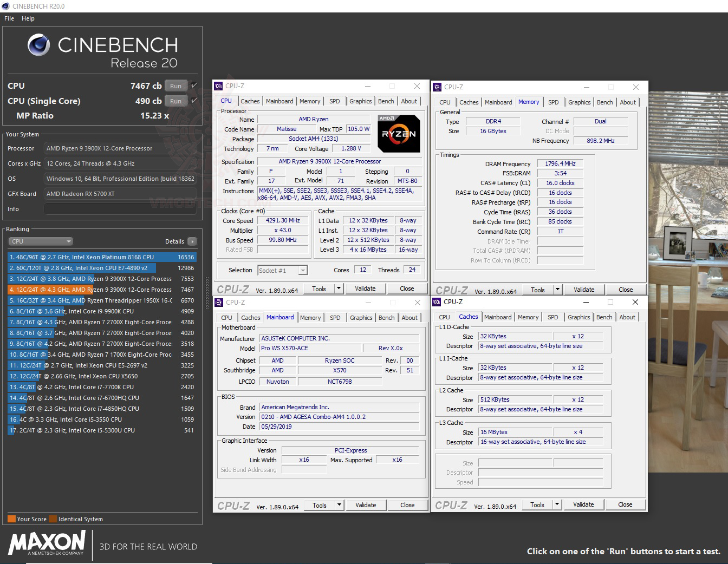Click the orange Your Score legend swatch
728x564 pixels.
(11, 519)
